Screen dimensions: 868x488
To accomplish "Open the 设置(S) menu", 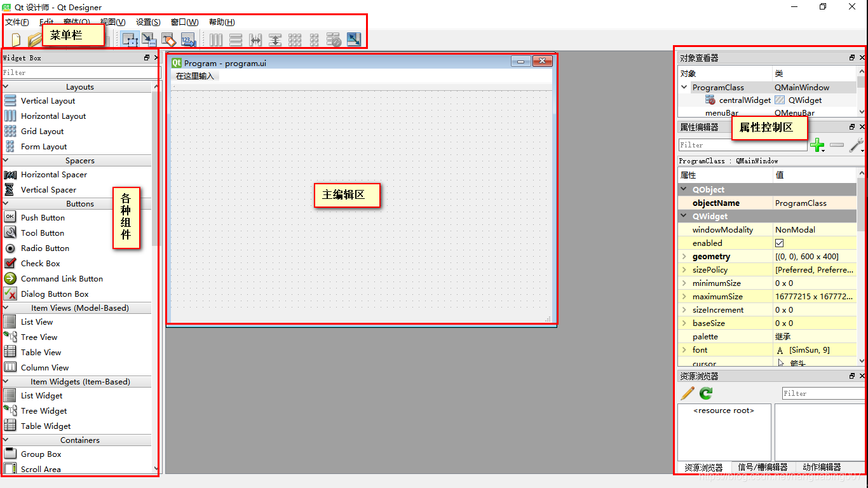I will [148, 22].
